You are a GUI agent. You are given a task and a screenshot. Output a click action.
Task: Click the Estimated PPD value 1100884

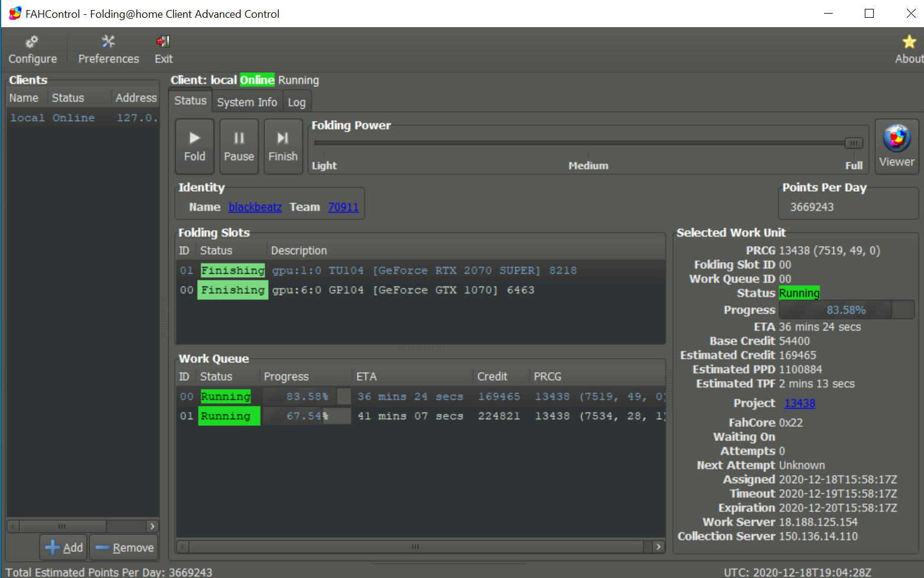click(x=800, y=370)
